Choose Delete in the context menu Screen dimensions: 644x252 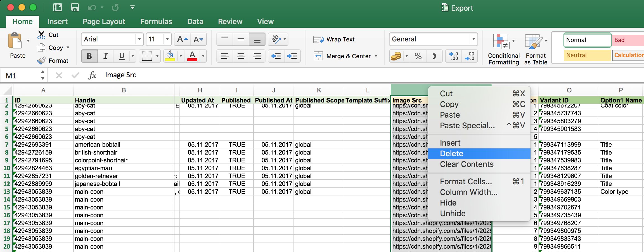tap(451, 153)
